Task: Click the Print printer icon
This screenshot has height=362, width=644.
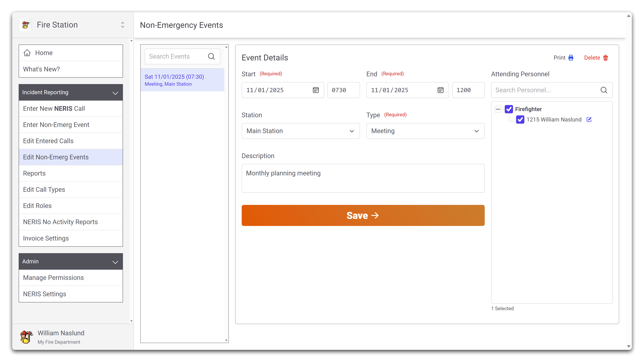Action: (571, 58)
